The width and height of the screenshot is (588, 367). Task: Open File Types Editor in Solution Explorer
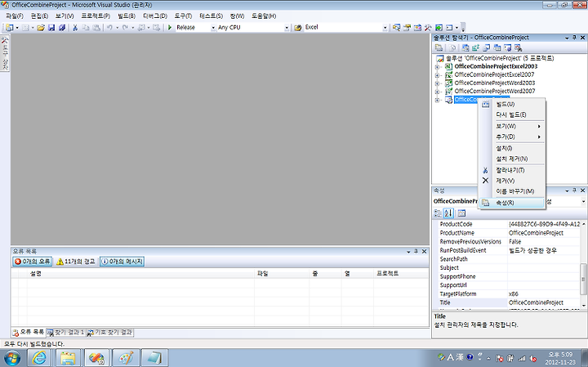487,47
